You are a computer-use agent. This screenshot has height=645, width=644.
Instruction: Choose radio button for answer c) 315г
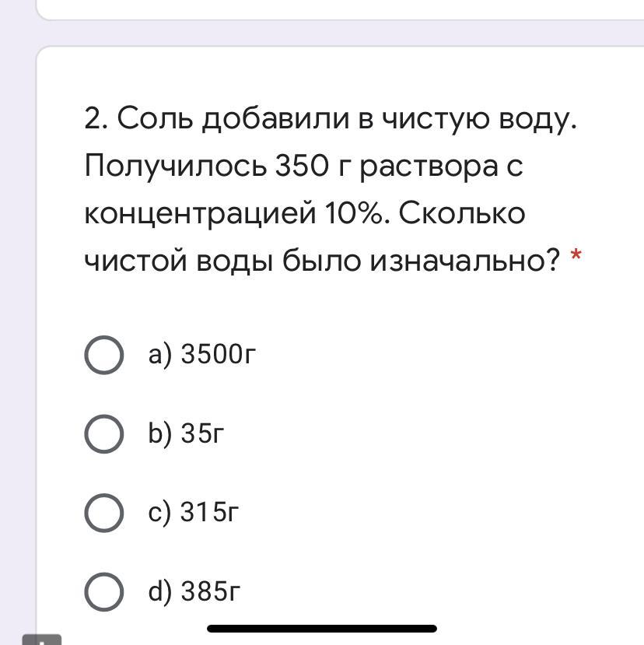click(x=103, y=514)
